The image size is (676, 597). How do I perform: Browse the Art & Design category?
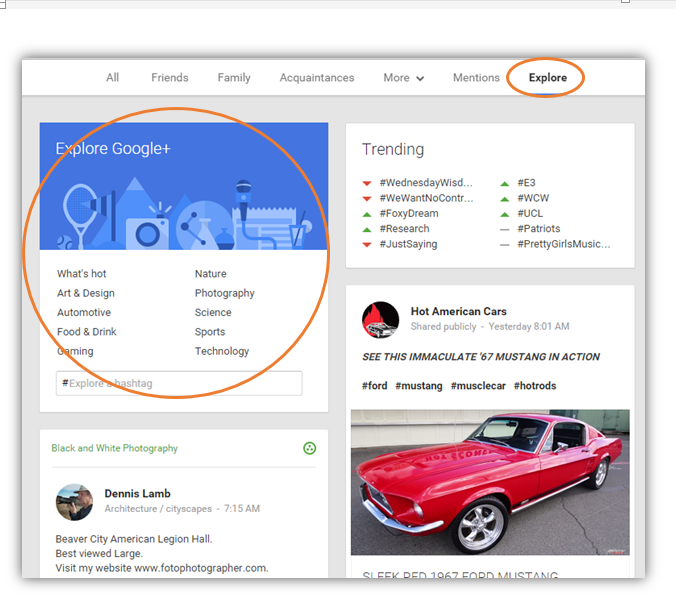(86, 293)
